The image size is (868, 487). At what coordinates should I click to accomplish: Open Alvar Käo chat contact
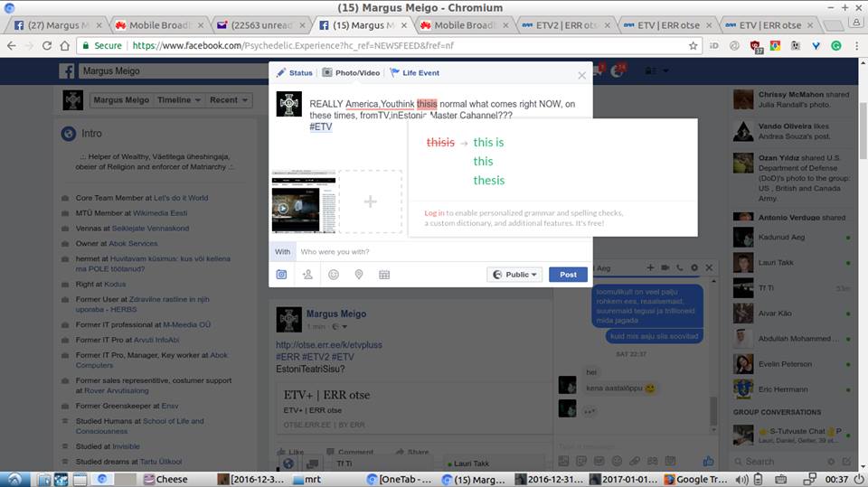click(793, 314)
